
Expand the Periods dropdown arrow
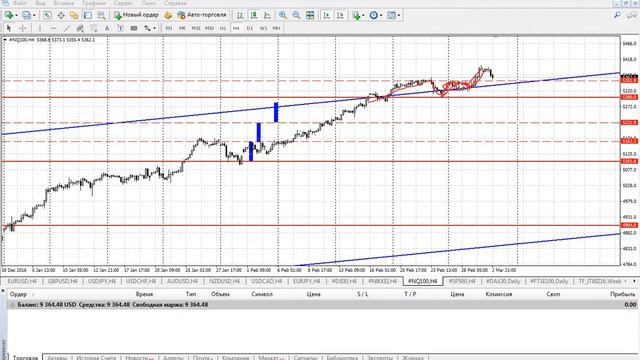381,16
